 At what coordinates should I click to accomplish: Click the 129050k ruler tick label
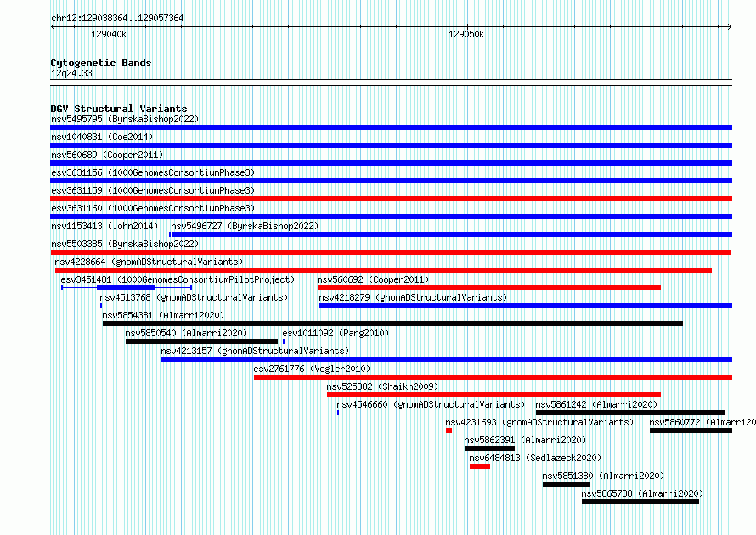point(466,34)
